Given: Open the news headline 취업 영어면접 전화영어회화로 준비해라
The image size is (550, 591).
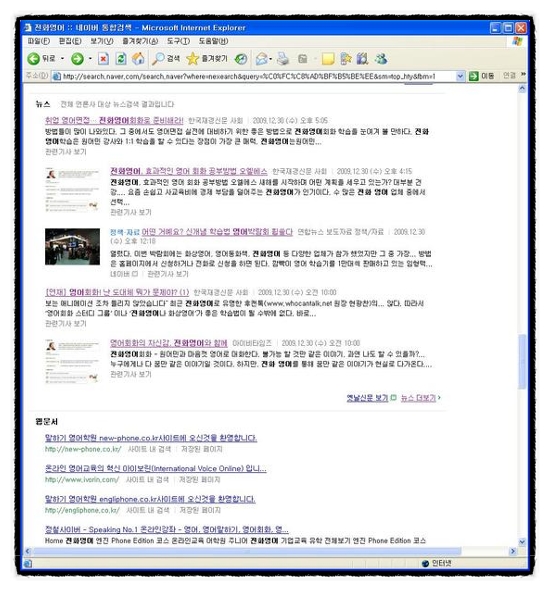Looking at the screenshot, I should pyautogui.click(x=114, y=120).
